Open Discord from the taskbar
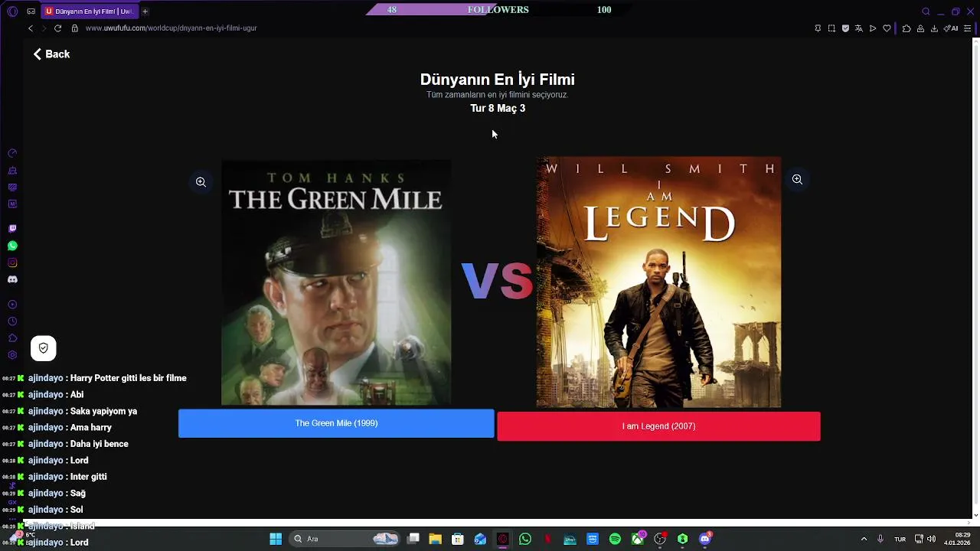The width and height of the screenshot is (980, 551). (x=705, y=539)
